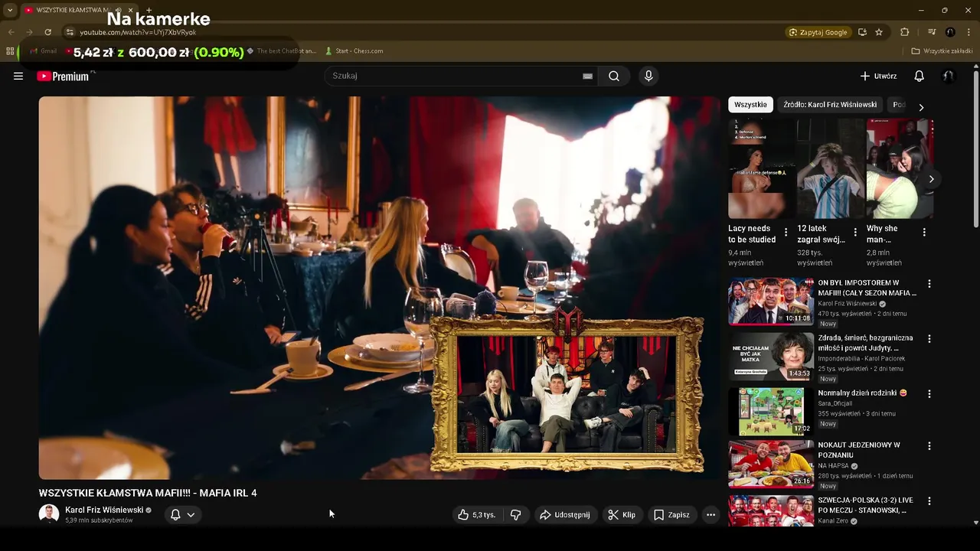Show next filter chips with arrow

(921, 107)
